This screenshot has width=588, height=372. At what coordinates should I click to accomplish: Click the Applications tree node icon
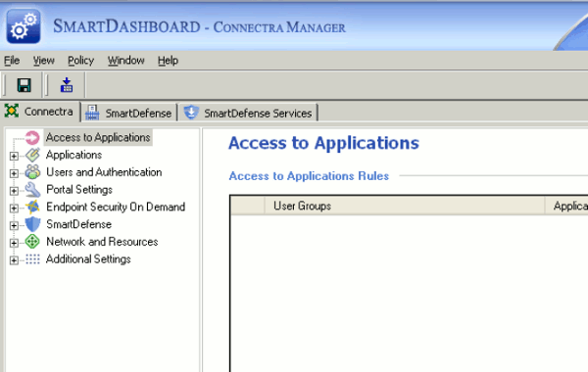click(32, 155)
